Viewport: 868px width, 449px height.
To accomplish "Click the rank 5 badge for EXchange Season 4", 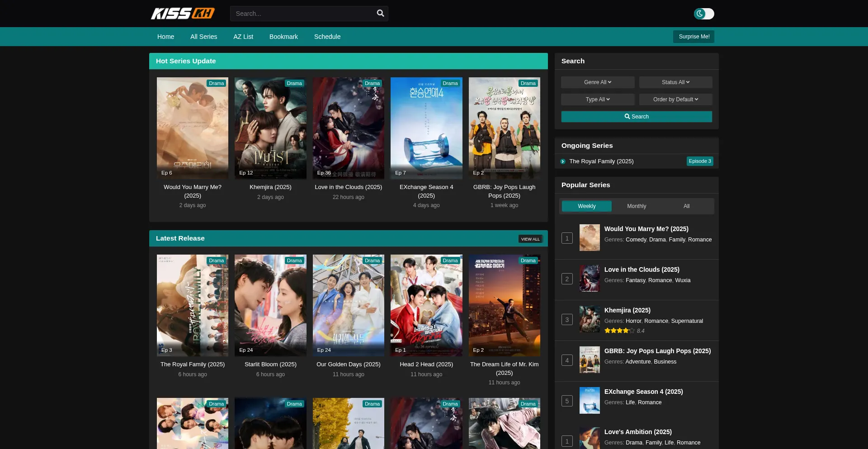I will [567, 401].
